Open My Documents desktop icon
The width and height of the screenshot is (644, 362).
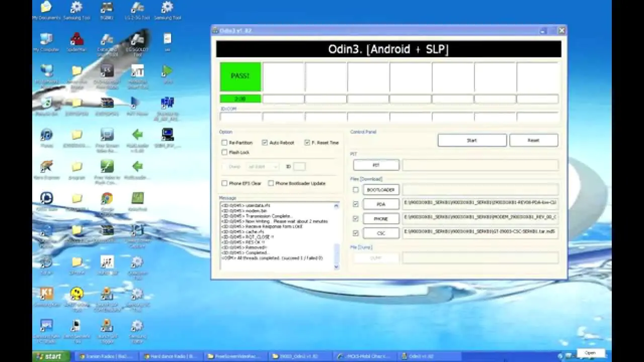[x=46, y=9]
